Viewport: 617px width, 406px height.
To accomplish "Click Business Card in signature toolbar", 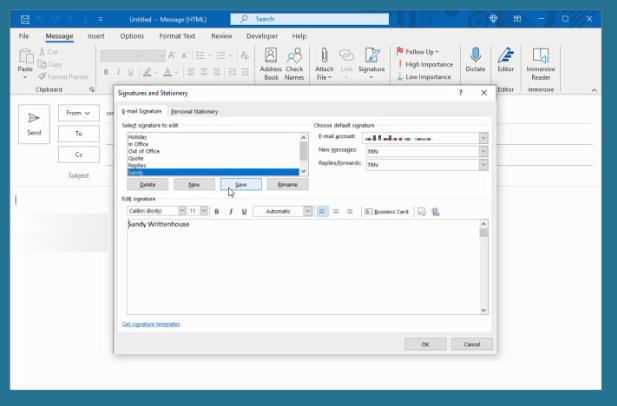I will [386, 212].
